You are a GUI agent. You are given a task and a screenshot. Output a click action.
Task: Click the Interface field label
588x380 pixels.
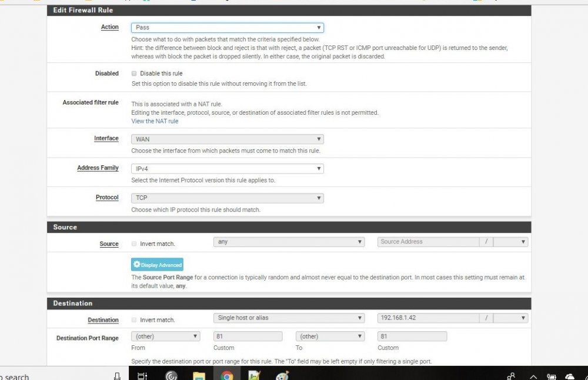(x=106, y=138)
